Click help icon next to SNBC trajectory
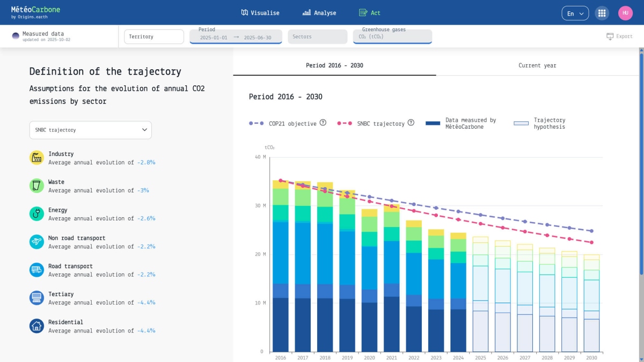Image resolution: width=644 pixels, height=362 pixels. coord(411,123)
